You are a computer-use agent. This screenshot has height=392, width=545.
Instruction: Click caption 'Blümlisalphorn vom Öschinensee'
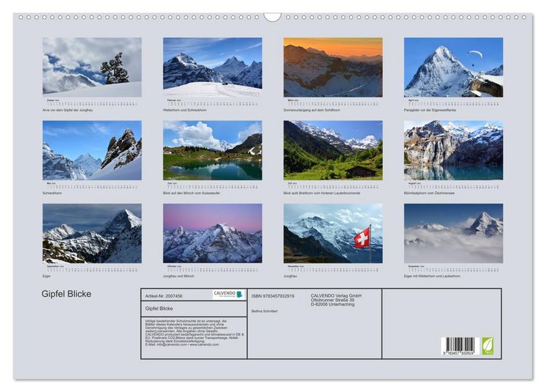[x=429, y=193]
